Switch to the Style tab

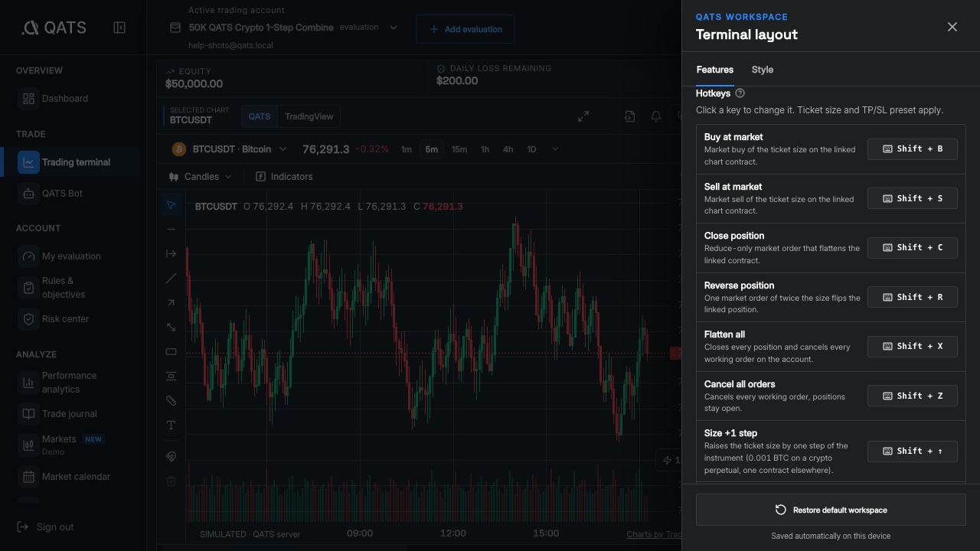tap(763, 70)
